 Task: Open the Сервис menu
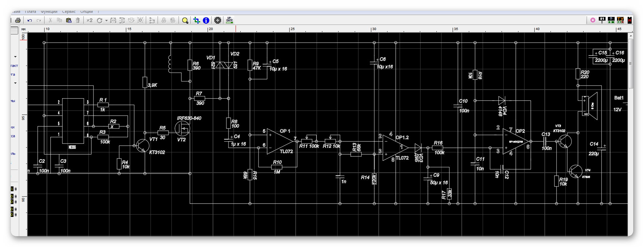pos(69,12)
